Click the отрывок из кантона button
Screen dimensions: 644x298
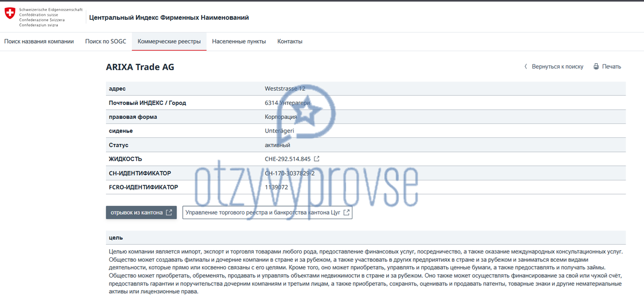click(141, 212)
